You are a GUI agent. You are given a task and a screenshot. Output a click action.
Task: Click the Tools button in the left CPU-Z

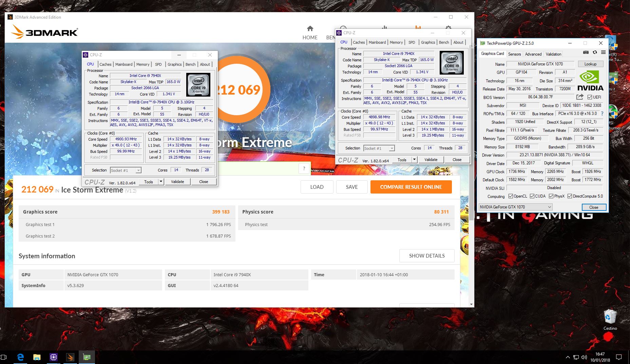click(149, 182)
